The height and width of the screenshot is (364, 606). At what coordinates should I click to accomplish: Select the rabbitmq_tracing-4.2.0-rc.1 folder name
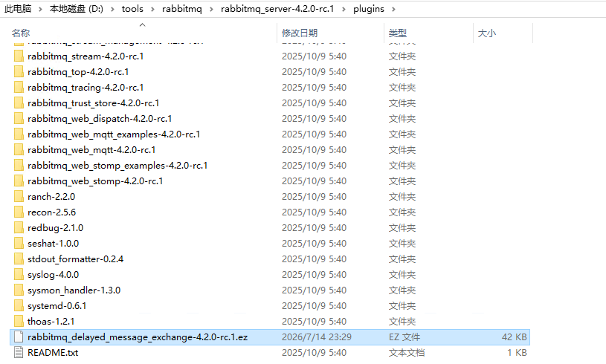tap(86, 87)
